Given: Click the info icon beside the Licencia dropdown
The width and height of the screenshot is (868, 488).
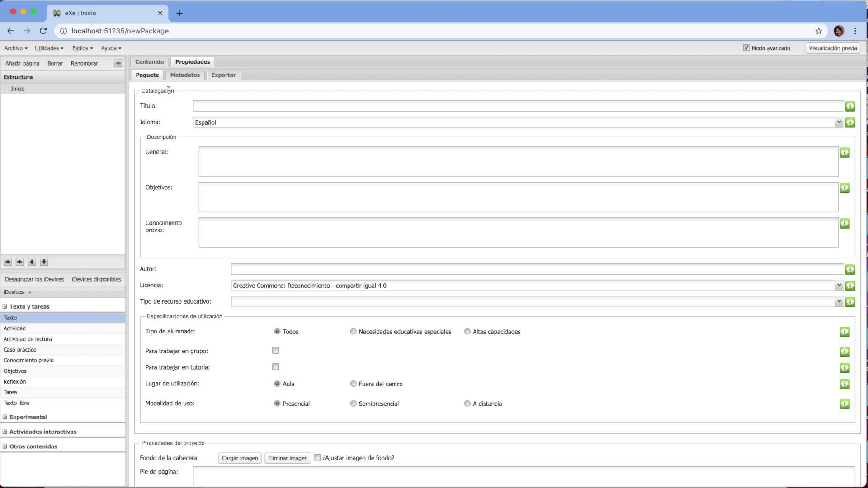Looking at the screenshot, I should tap(850, 286).
